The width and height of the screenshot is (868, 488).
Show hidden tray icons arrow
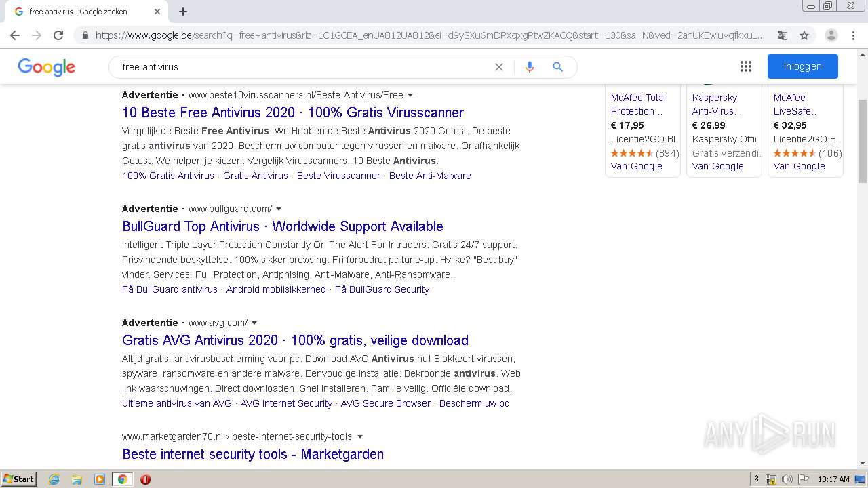756,479
